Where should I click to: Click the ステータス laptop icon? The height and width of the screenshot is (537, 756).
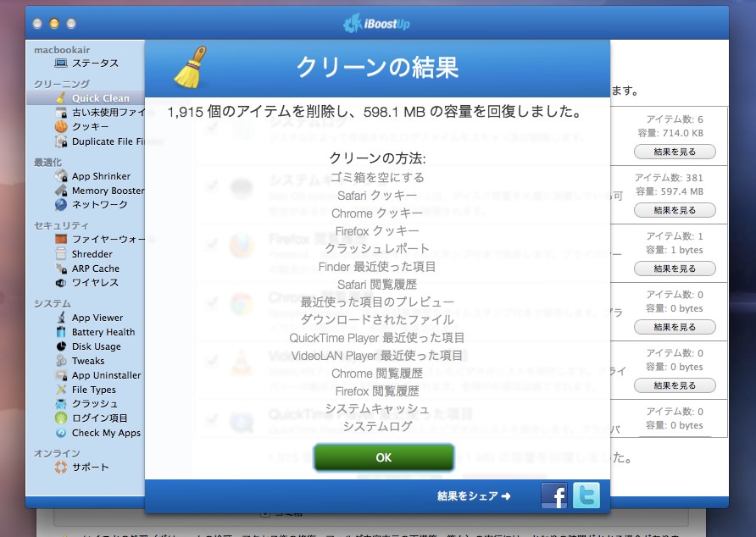point(61,64)
